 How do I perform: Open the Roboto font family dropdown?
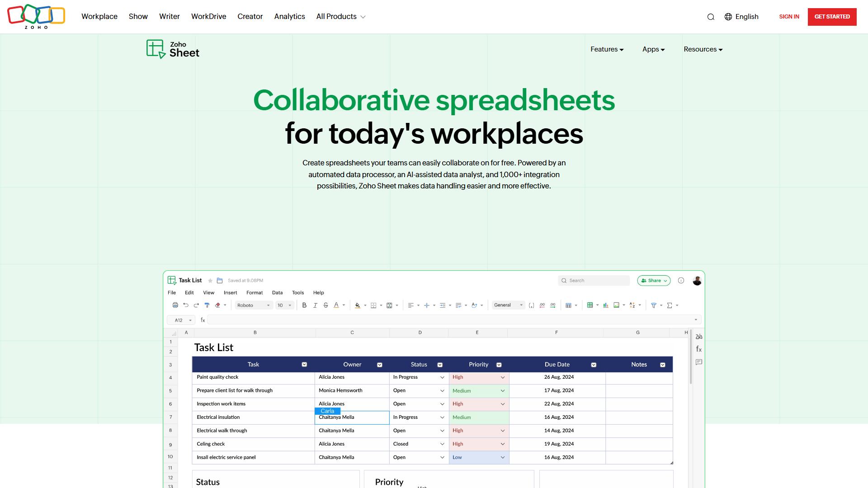click(254, 305)
